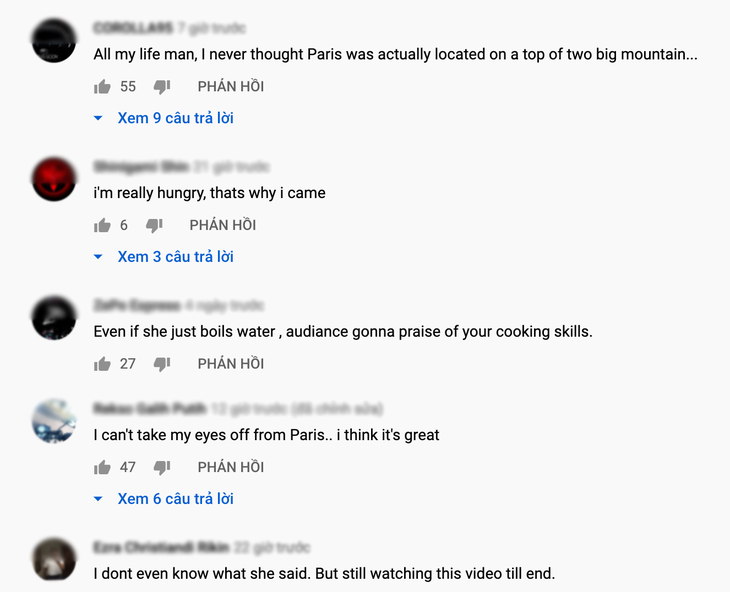Like the comment about boiling water

coord(102,364)
